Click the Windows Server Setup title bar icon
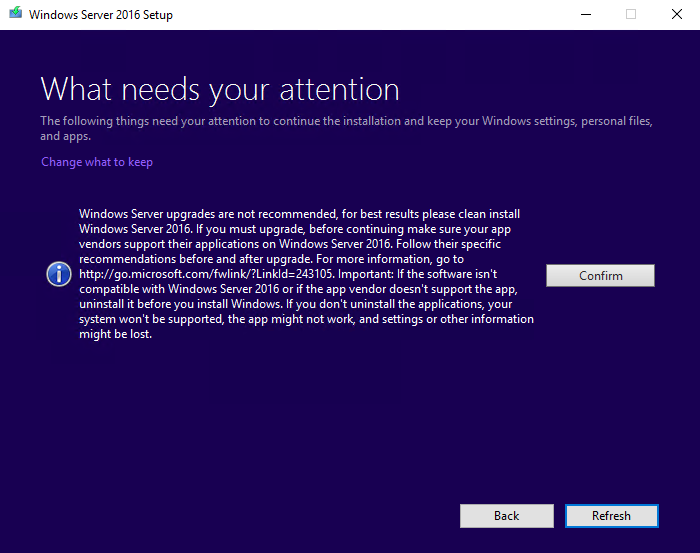Viewport: 700px width, 553px height. (x=14, y=15)
